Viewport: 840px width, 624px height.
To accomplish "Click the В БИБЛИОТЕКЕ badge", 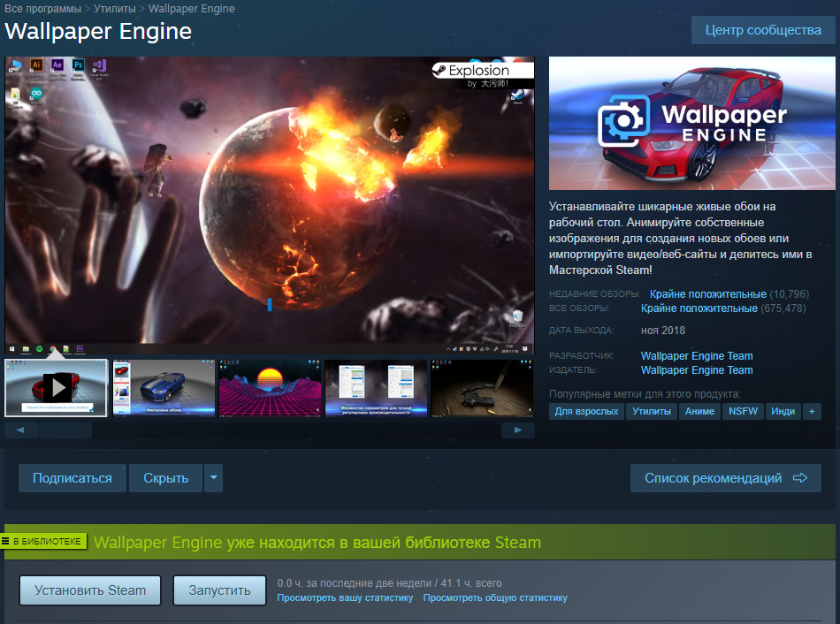I will [43, 542].
